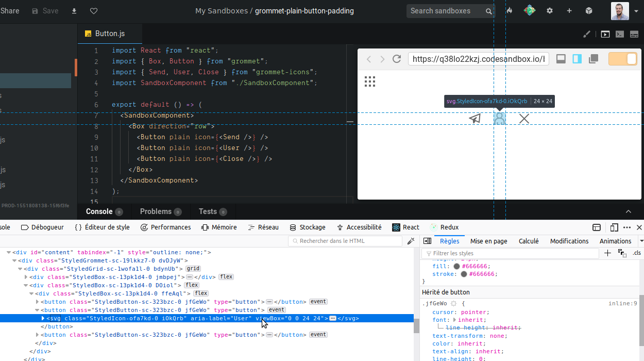Open the Réseau devtools tab

[263, 227]
